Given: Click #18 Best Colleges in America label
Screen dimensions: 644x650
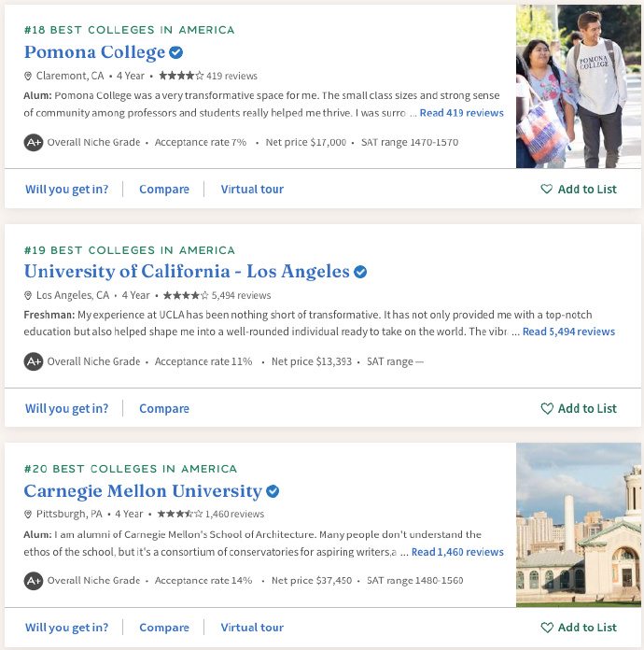Looking at the screenshot, I should pyautogui.click(x=130, y=30).
